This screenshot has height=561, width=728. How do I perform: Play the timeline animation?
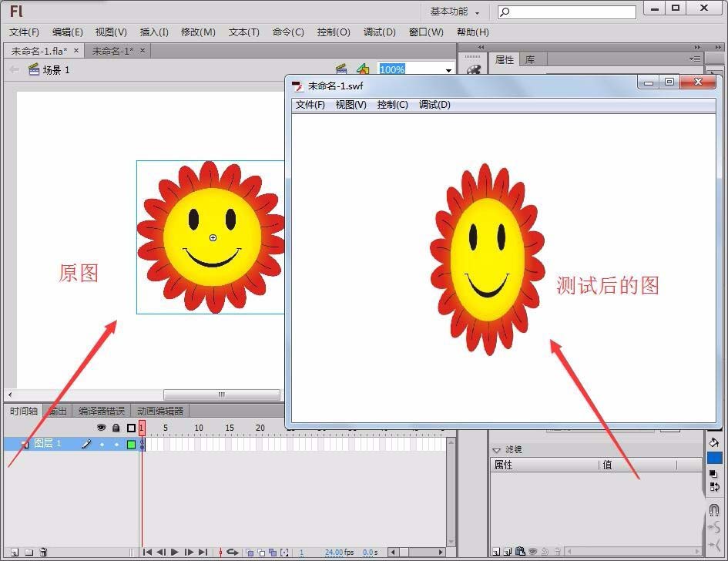coord(175,553)
